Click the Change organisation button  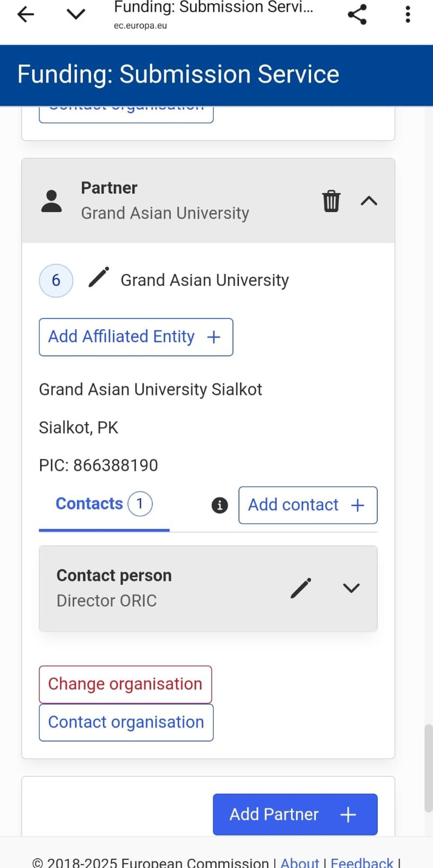tap(125, 684)
